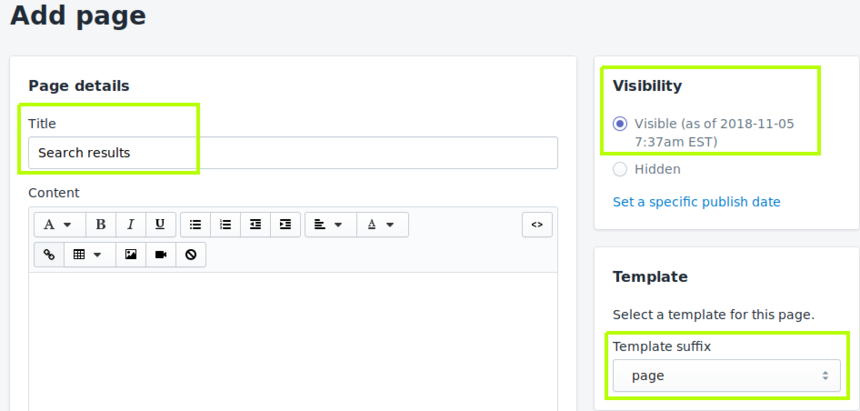Insert a bulleted list
Image resolution: width=860 pixels, height=411 pixels.
196,224
